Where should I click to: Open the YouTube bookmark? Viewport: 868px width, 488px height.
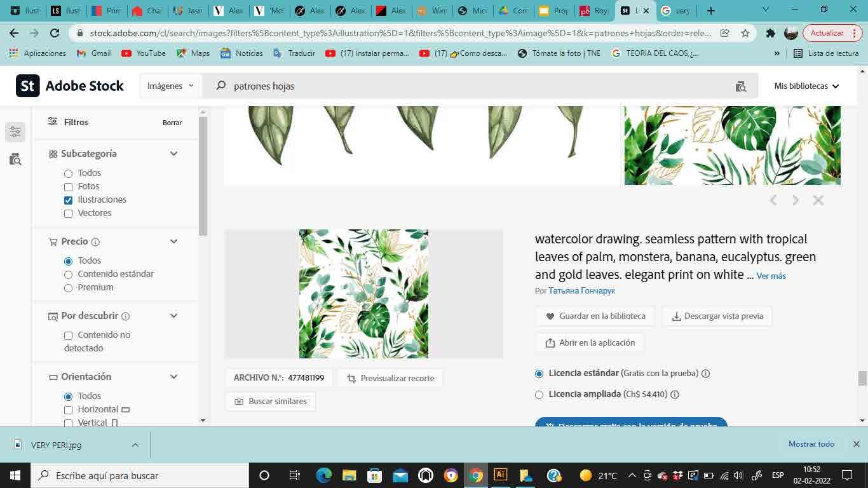144,53
